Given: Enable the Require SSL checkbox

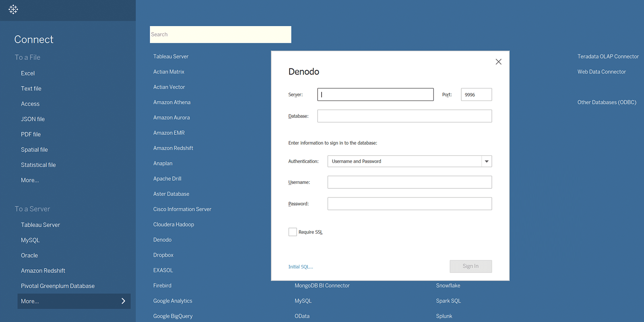Looking at the screenshot, I should [x=293, y=232].
